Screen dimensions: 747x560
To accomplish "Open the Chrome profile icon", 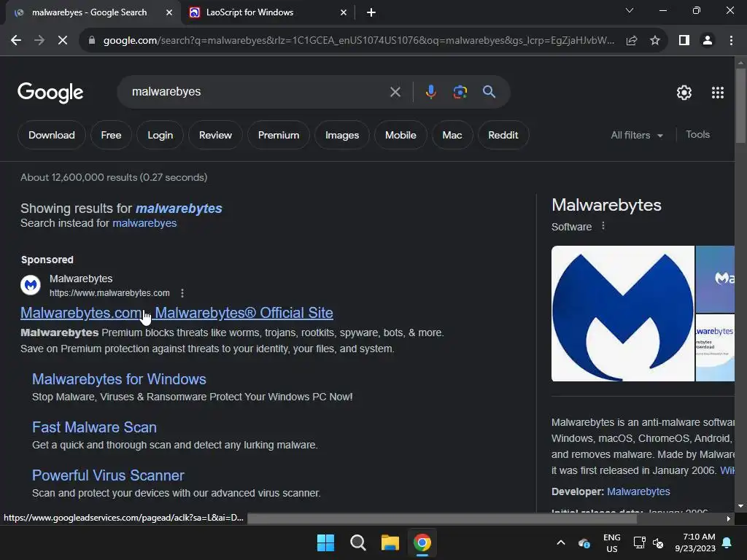I will (x=708, y=41).
